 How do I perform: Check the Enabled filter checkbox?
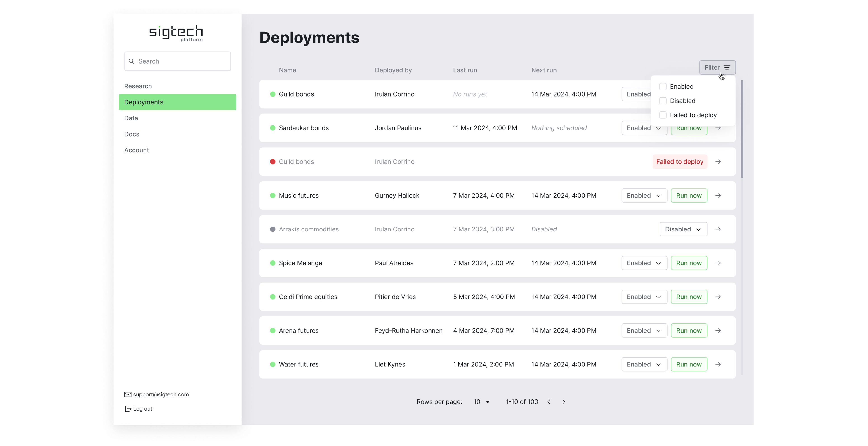click(663, 87)
